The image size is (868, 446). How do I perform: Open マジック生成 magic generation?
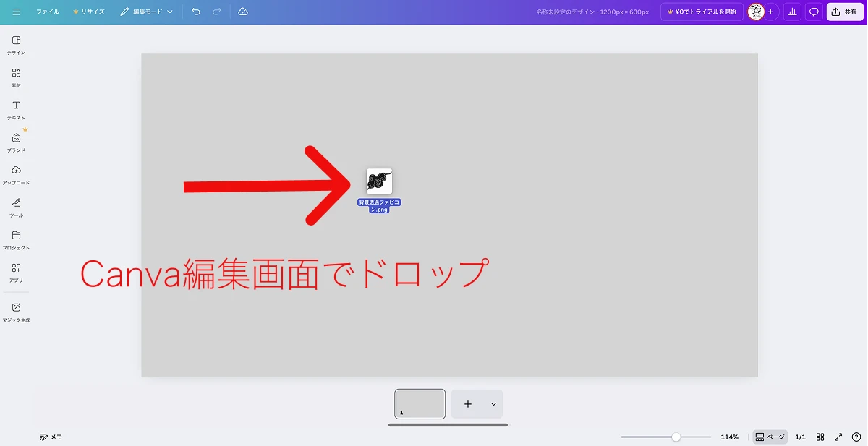pyautogui.click(x=16, y=312)
